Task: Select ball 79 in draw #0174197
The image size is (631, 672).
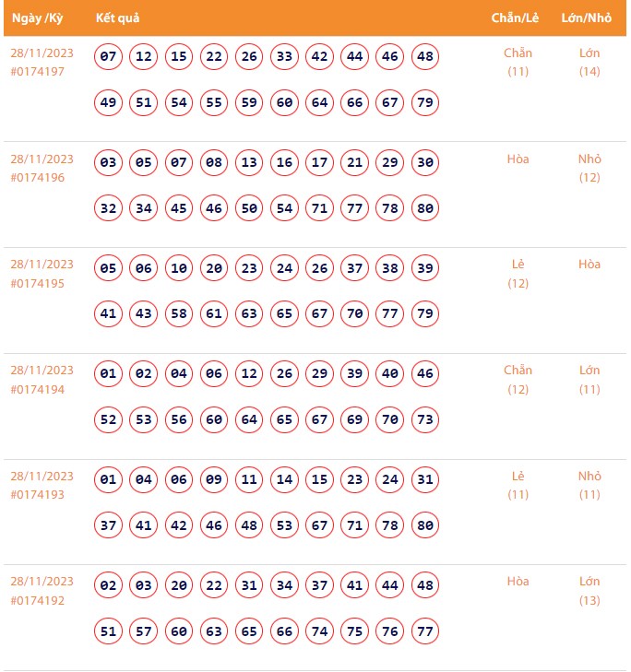Action: click(x=425, y=102)
